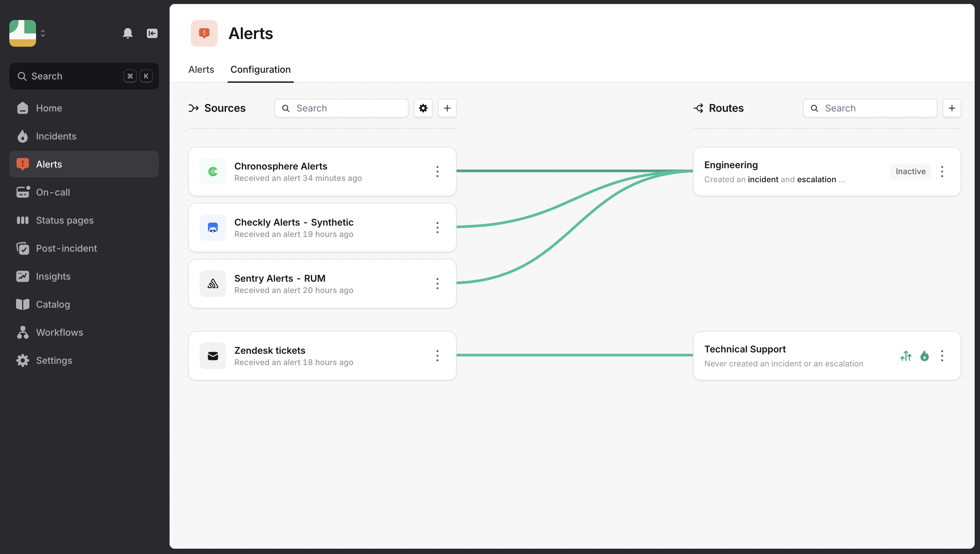Open Chronosphere Alerts options menu
This screenshot has height=554, width=980.
click(437, 172)
